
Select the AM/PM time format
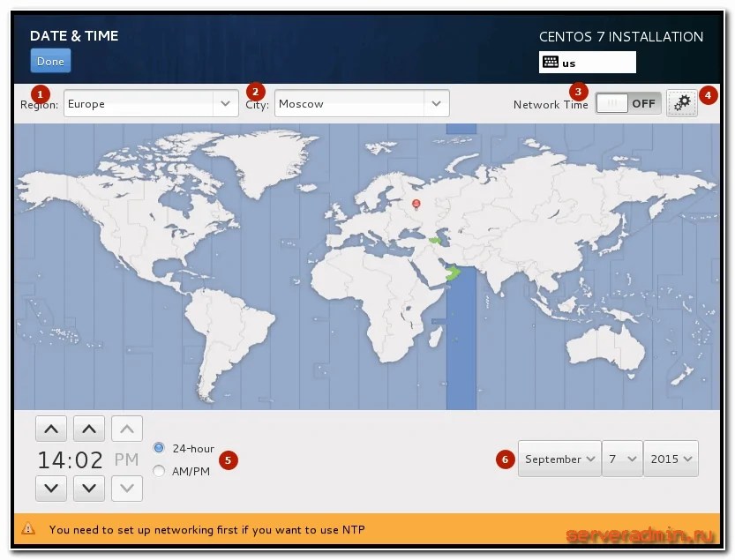159,471
